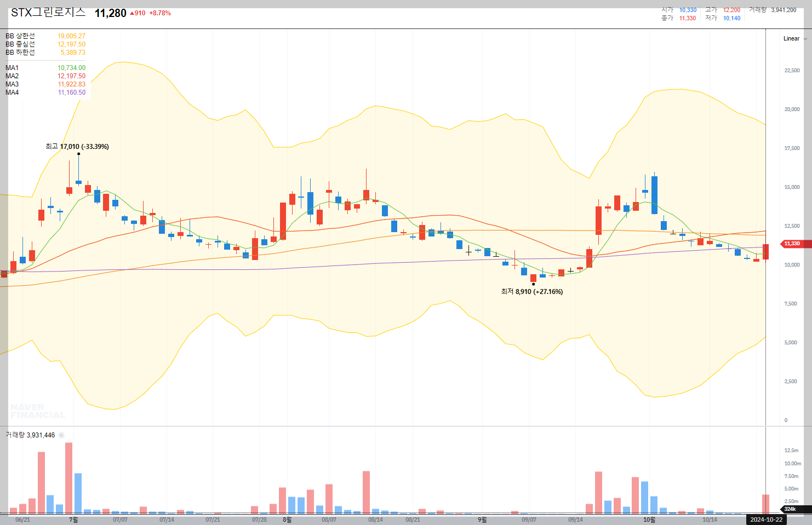Screen dimensions: 812x525
Task: Click the 07/14 date label
Action: (167, 520)
